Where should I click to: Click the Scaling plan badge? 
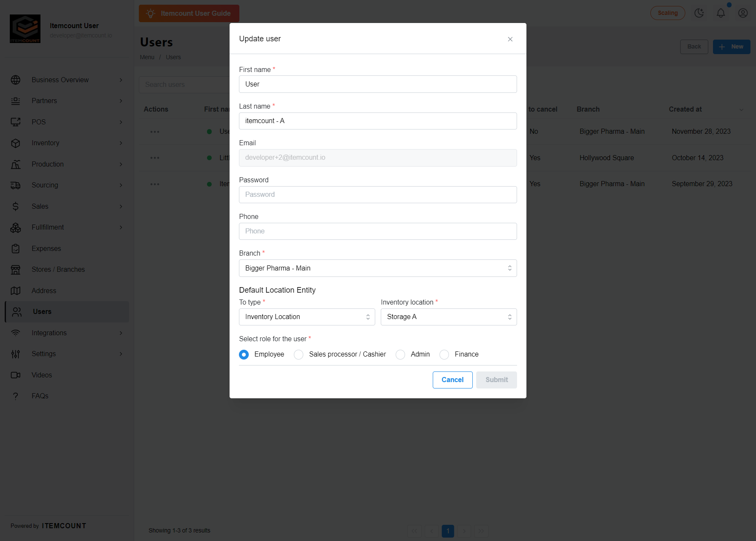tap(667, 13)
